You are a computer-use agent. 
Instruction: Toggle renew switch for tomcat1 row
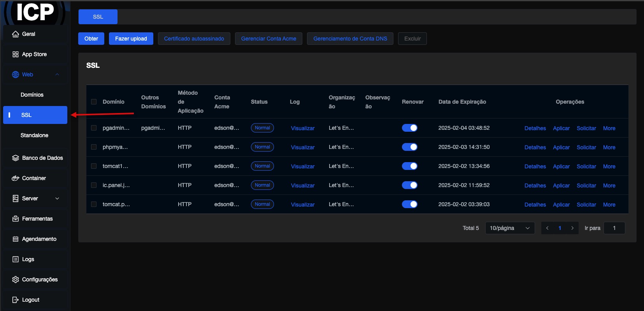410,166
